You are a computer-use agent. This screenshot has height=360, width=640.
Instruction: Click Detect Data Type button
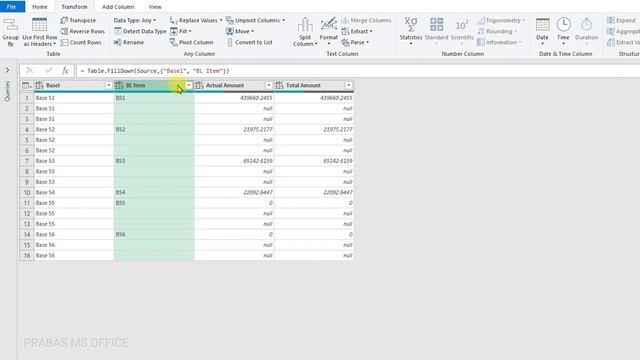coord(140,31)
